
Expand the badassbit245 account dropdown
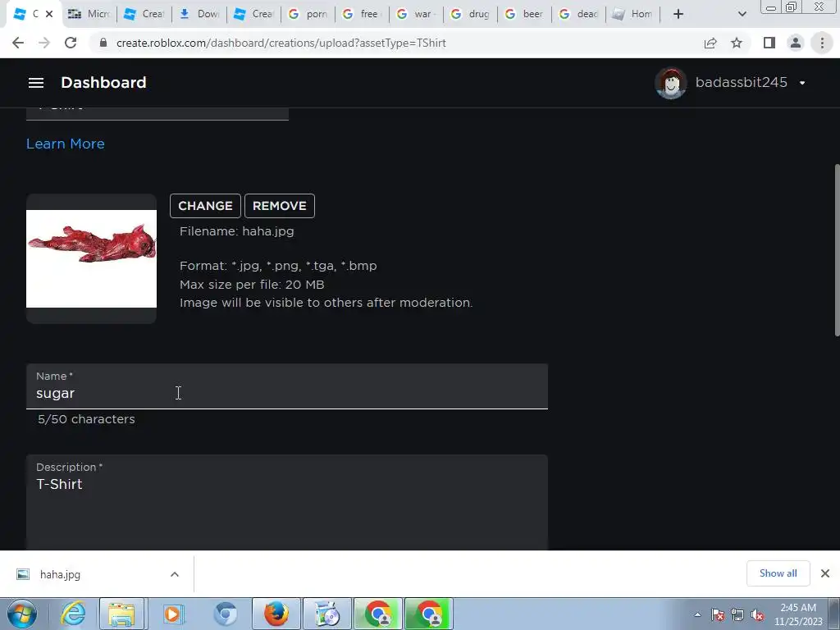coord(802,83)
